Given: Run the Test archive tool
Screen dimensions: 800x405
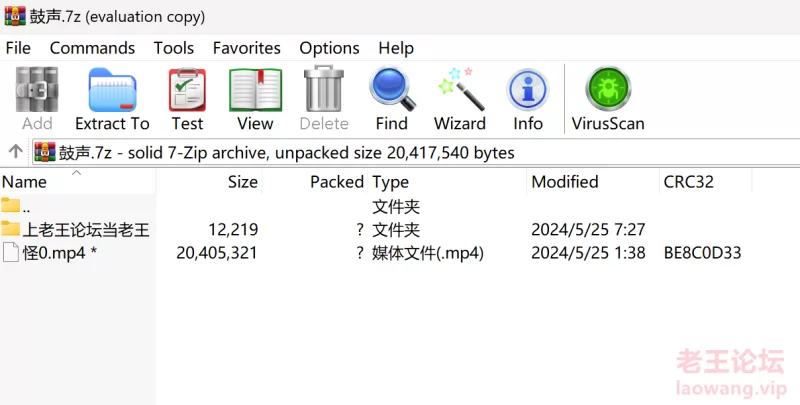Looking at the screenshot, I should [x=187, y=99].
